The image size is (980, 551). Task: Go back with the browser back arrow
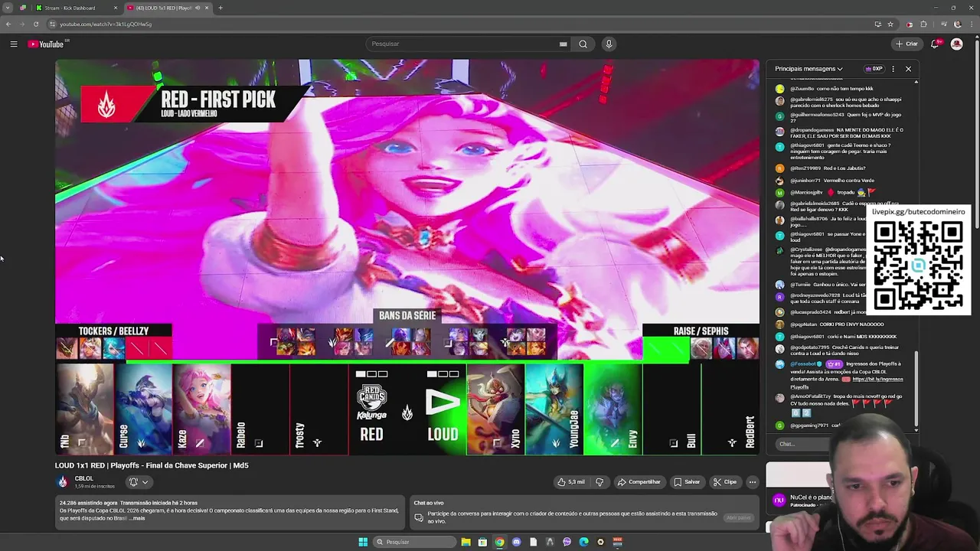(8, 24)
